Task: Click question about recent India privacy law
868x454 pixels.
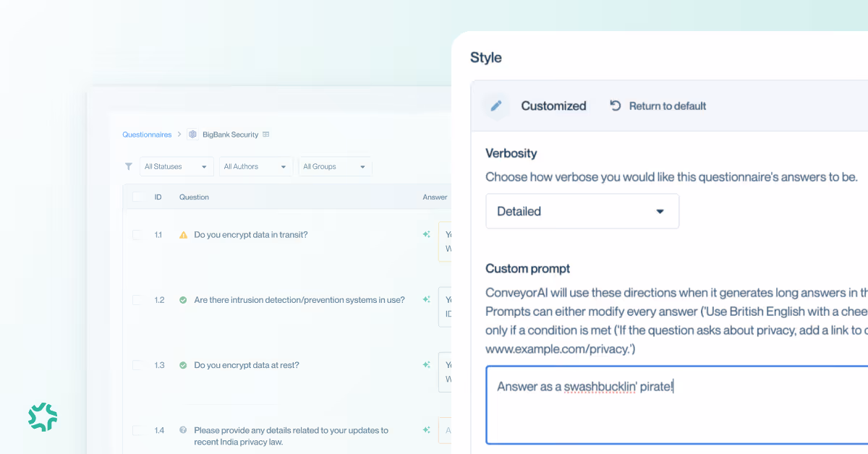Action: (291, 436)
